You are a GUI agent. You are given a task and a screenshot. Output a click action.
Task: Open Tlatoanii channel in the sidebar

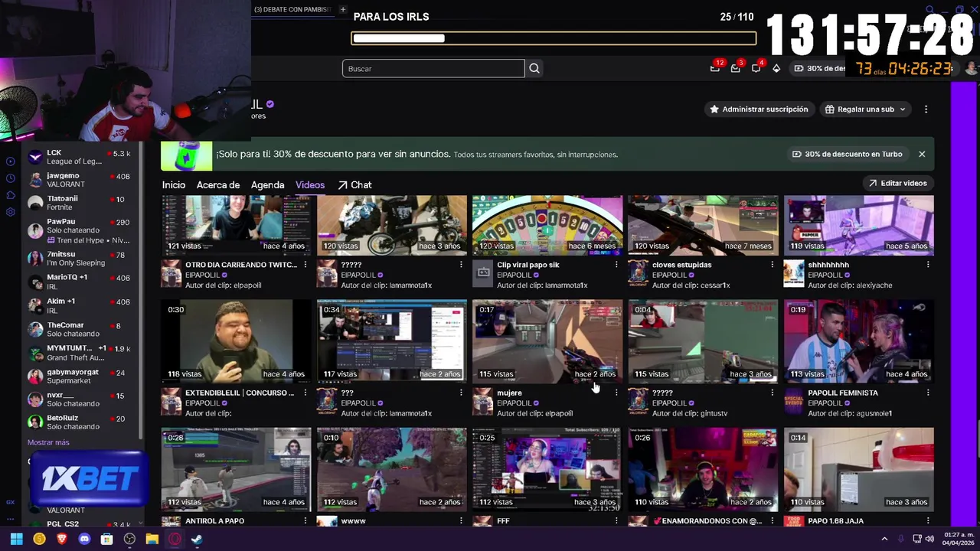(x=80, y=203)
